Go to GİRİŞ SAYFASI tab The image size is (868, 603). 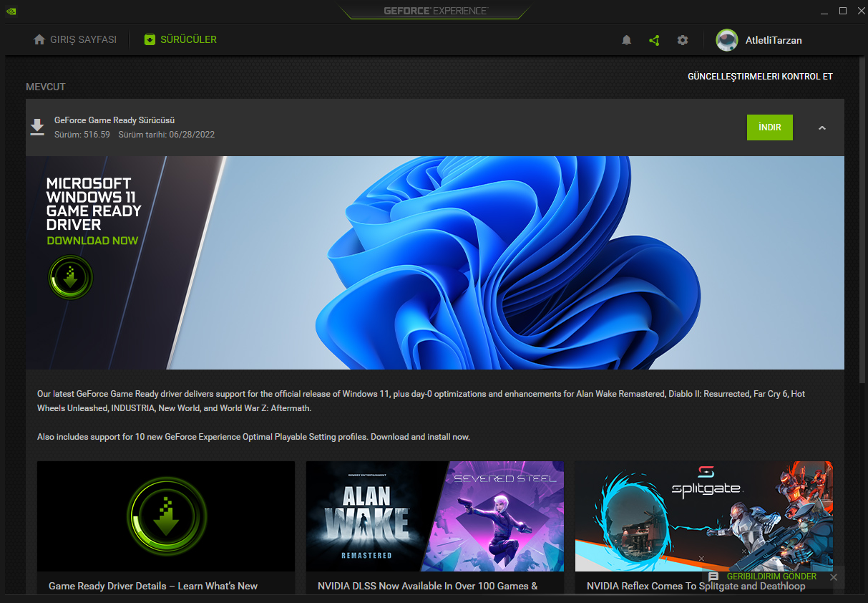click(x=75, y=39)
